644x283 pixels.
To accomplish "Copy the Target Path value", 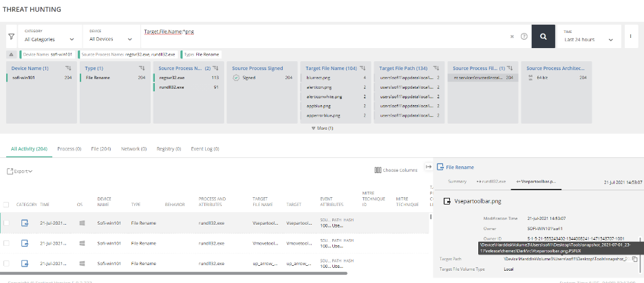I will (634, 259).
